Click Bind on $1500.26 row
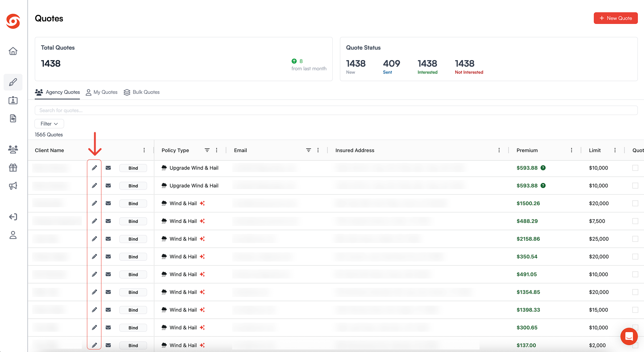Image resolution: width=644 pixels, height=352 pixels. [133, 204]
